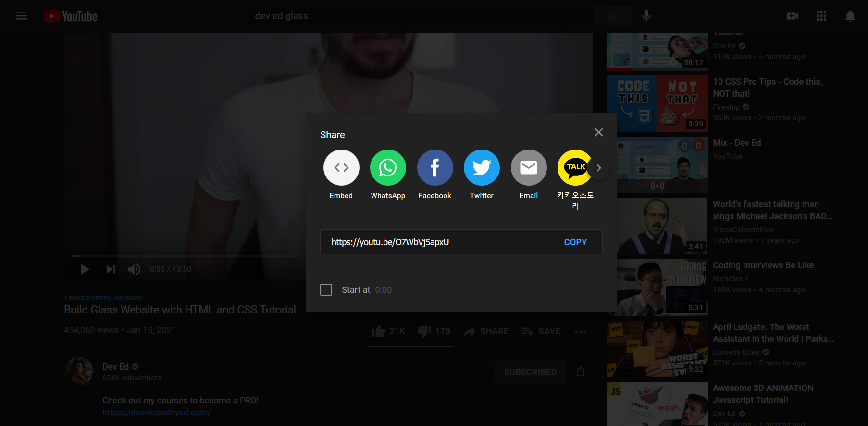Click #programming hashtag
Viewport: 868px width, 426px height.
click(x=88, y=298)
